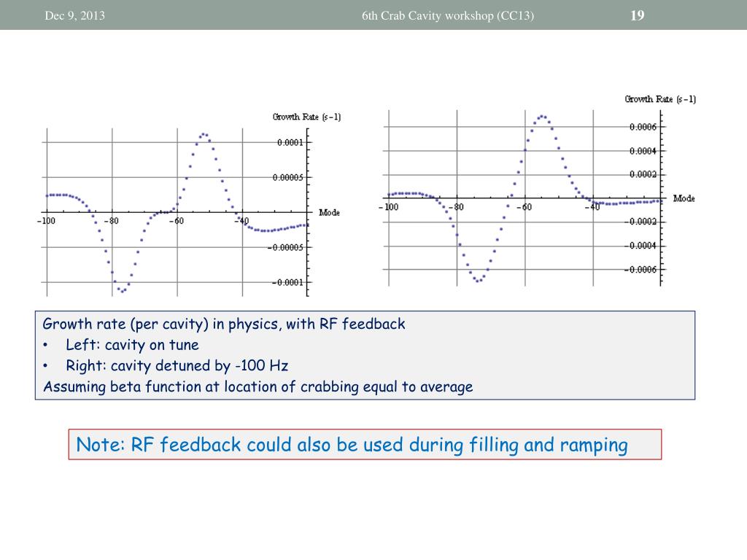
Task: Click slide number 19 in header
Action: pyautogui.click(x=637, y=15)
